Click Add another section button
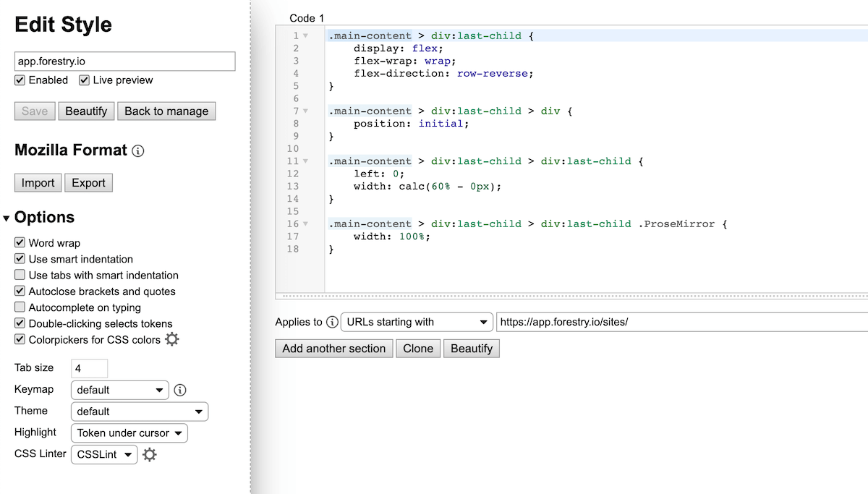 334,349
